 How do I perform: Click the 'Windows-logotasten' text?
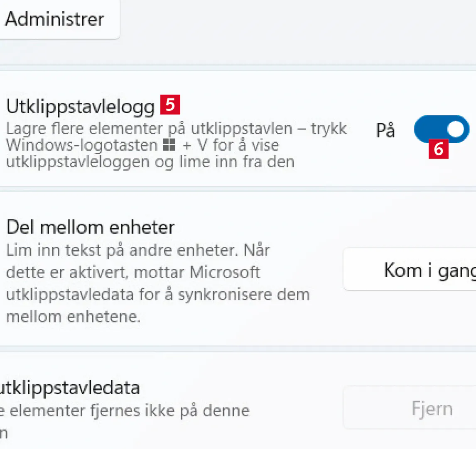pyautogui.click(x=82, y=145)
